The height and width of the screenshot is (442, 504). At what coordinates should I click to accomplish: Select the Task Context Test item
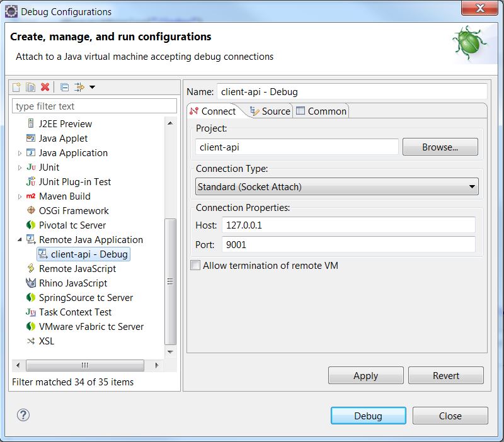pyautogui.click(x=75, y=312)
